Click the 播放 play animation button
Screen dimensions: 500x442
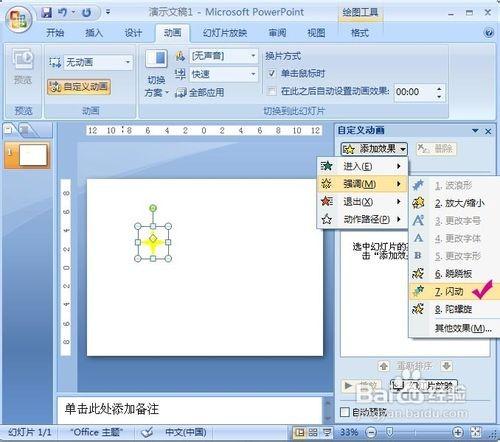[x=362, y=386]
